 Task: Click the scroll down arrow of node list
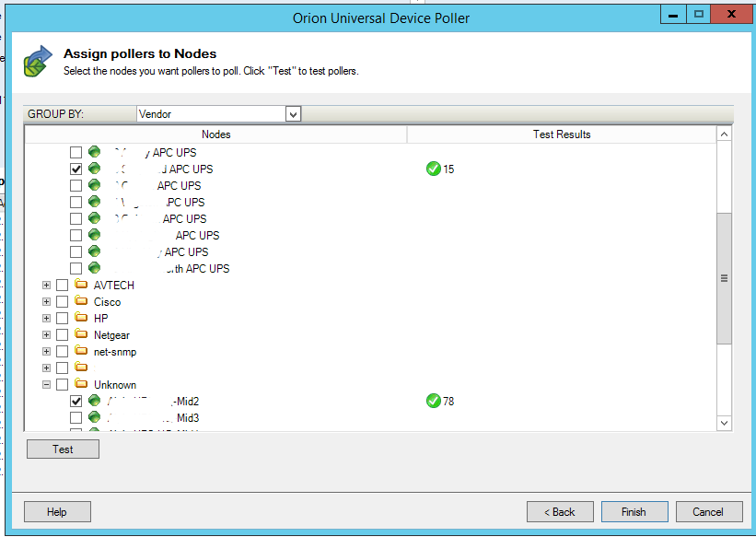(724, 423)
